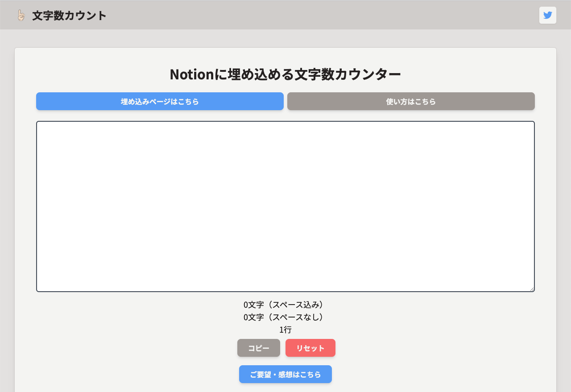
Task: Click the pointing finger emoji logo
Action: 21,15
